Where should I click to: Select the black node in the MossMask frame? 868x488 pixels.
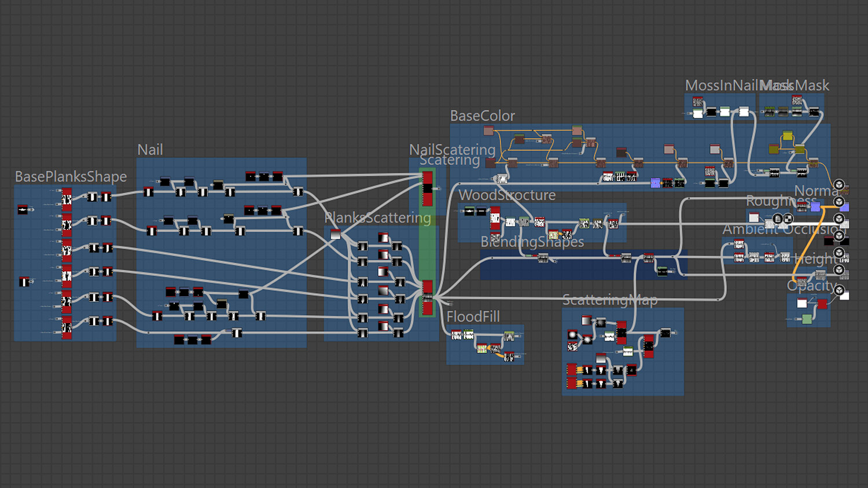(x=814, y=112)
